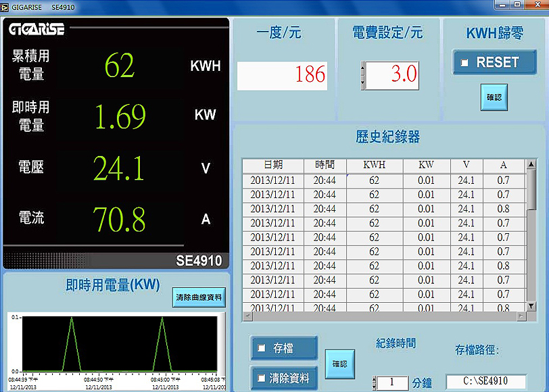Click the 電壓 value 24.1
This screenshot has width=549, height=392.
tap(119, 168)
